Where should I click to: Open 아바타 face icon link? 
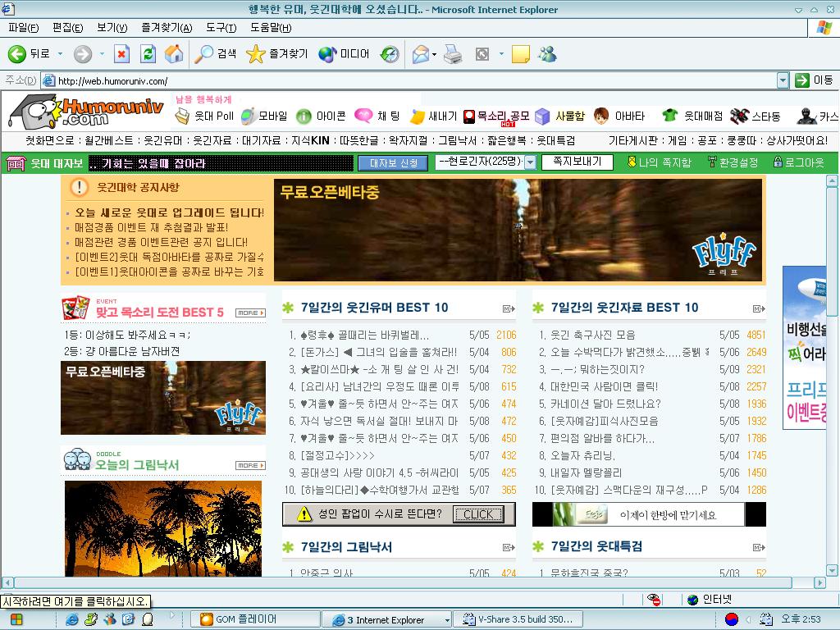(x=619, y=116)
